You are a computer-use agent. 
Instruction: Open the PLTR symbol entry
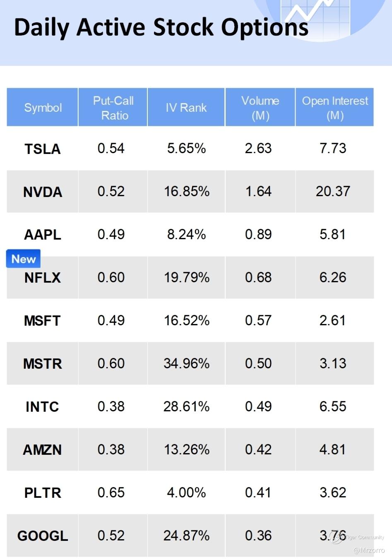[x=43, y=493]
